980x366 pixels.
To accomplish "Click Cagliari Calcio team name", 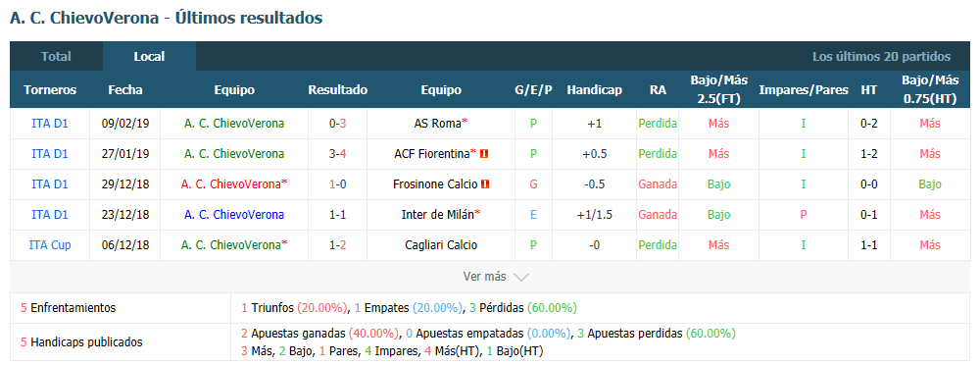I will (x=441, y=245).
